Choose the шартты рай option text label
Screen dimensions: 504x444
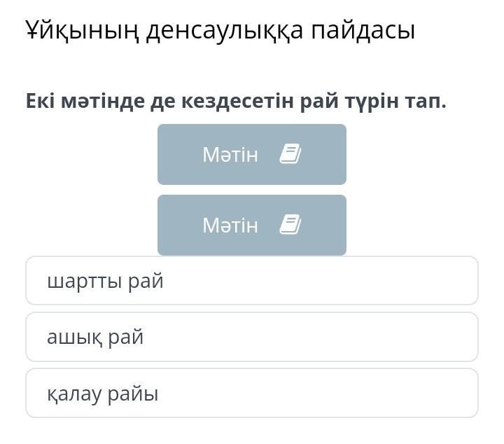pyautogui.click(x=105, y=282)
